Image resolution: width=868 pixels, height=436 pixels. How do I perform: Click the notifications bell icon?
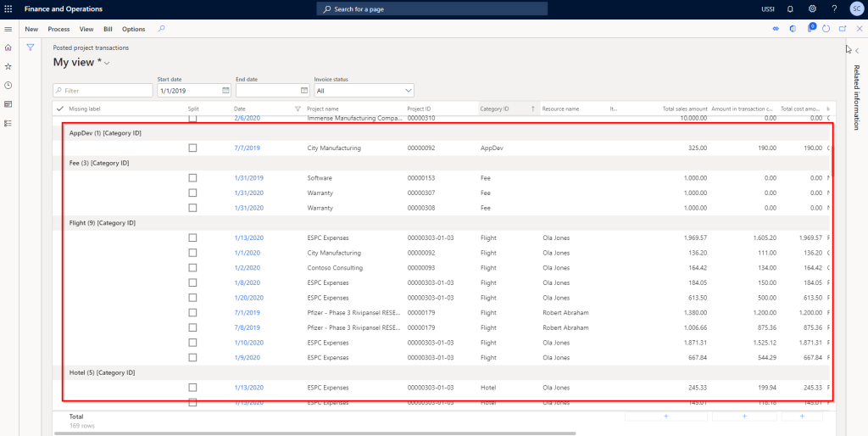[x=790, y=8]
